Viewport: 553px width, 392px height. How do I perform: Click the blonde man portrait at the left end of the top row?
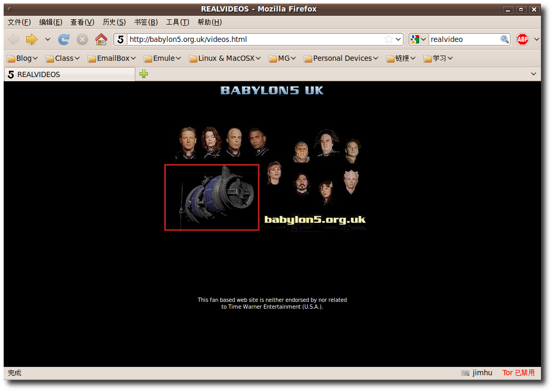coord(187,143)
